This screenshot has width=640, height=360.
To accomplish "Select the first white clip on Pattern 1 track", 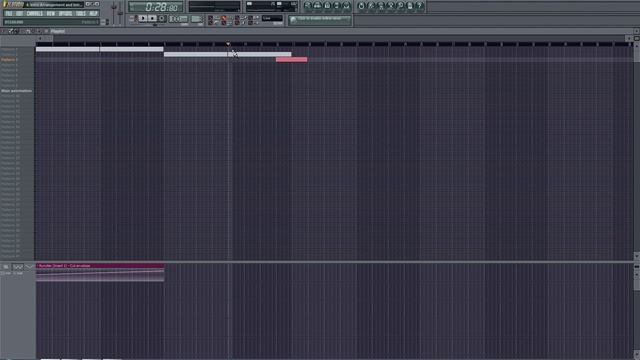I will 67,49.
